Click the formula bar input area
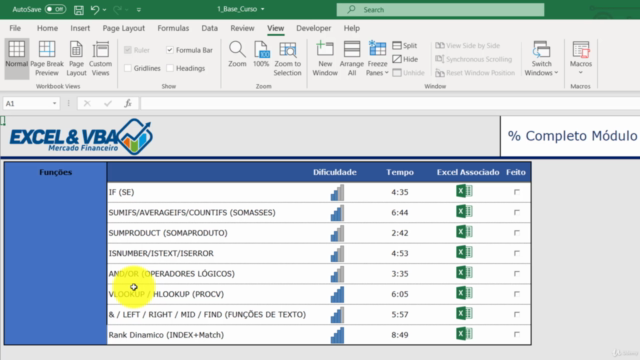The width and height of the screenshot is (640, 360). coord(390,103)
